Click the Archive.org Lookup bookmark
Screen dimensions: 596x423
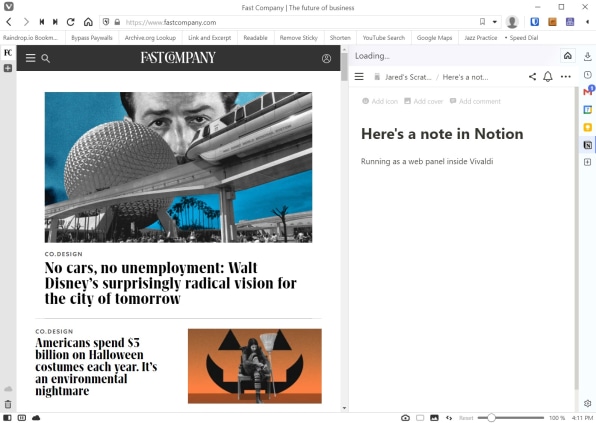pyautogui.click(x=150, y=38)
